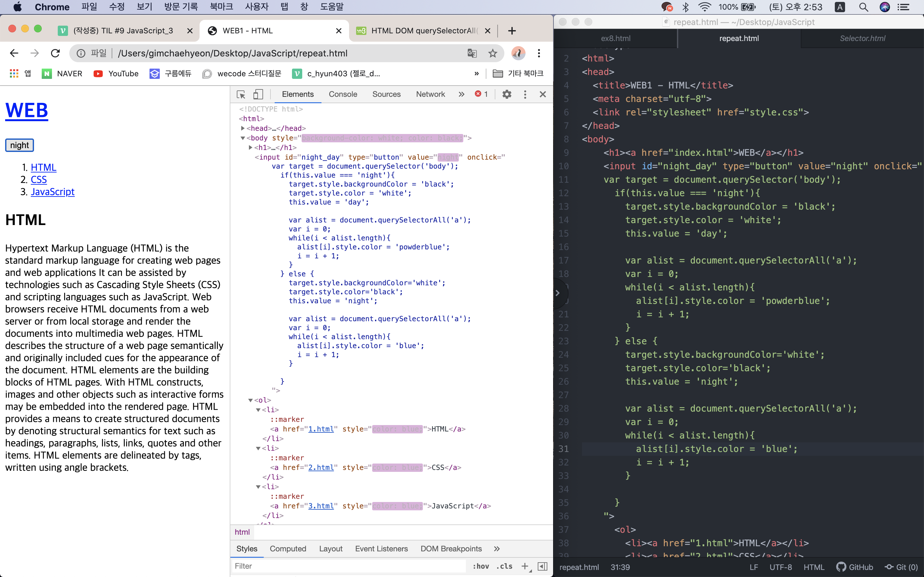Toggle the computed styles sidebar icon
The width and height of the screenshot is (924, 577).
543,566
